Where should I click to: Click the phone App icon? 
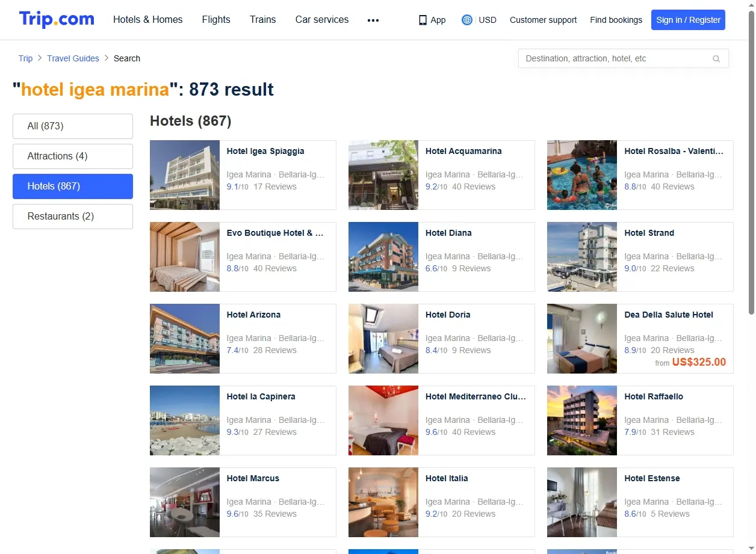tap(423, 20)
